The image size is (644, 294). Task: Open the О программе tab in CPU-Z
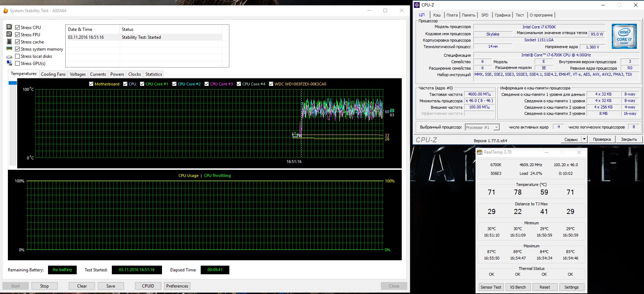tap(541, 15)
